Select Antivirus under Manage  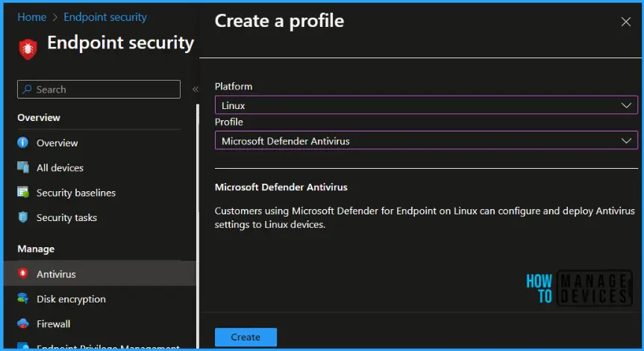pos(100,274)
